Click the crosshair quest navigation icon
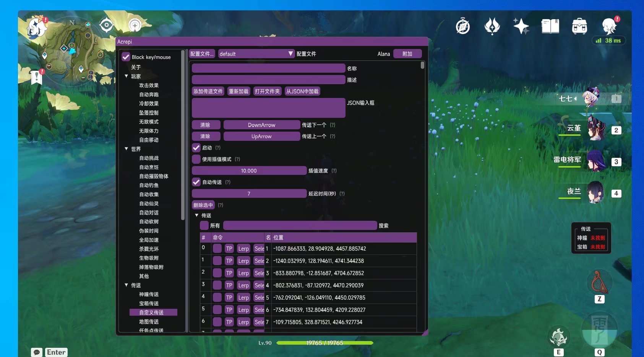 click(x=106, y=25)
